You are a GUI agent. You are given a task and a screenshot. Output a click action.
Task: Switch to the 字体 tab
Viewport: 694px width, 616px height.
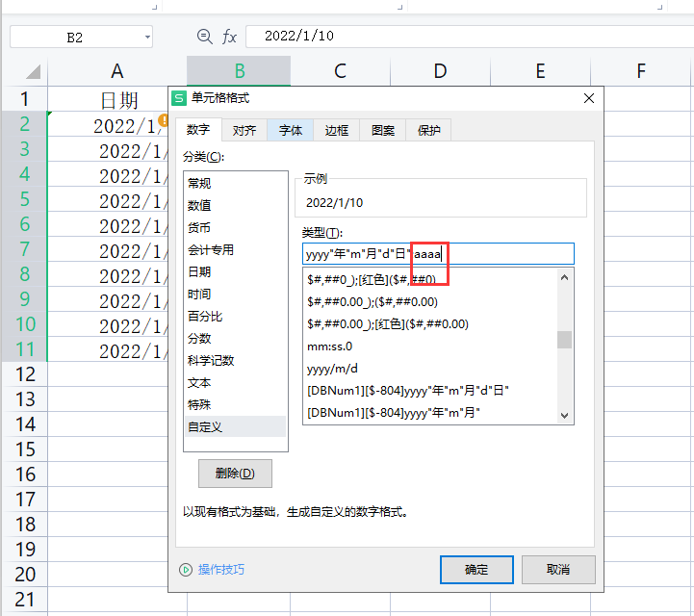pyautogui.click(x=291, y=131)
